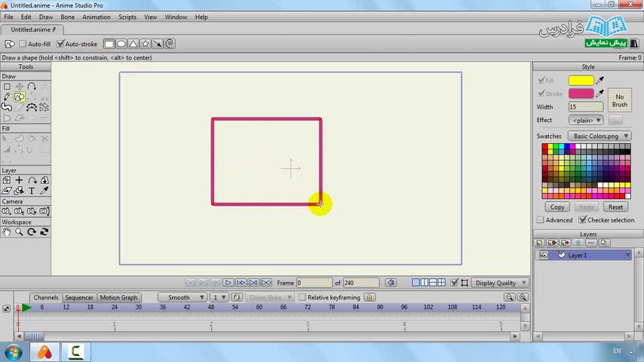Viewport: 644px width, 362px height.
Task: Open the Animation menu
Action: coord(97,17)
